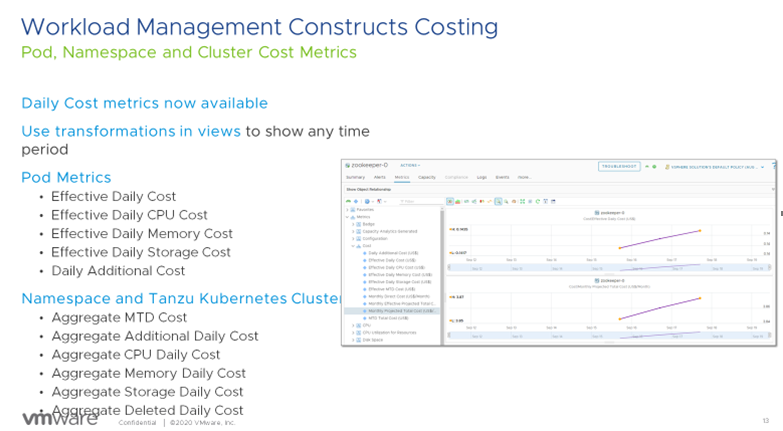The height and width of the screenshot is (431, 783).
Task: Select Effective Daily Storage Cost (US$) metric
Action: [399, 282]
